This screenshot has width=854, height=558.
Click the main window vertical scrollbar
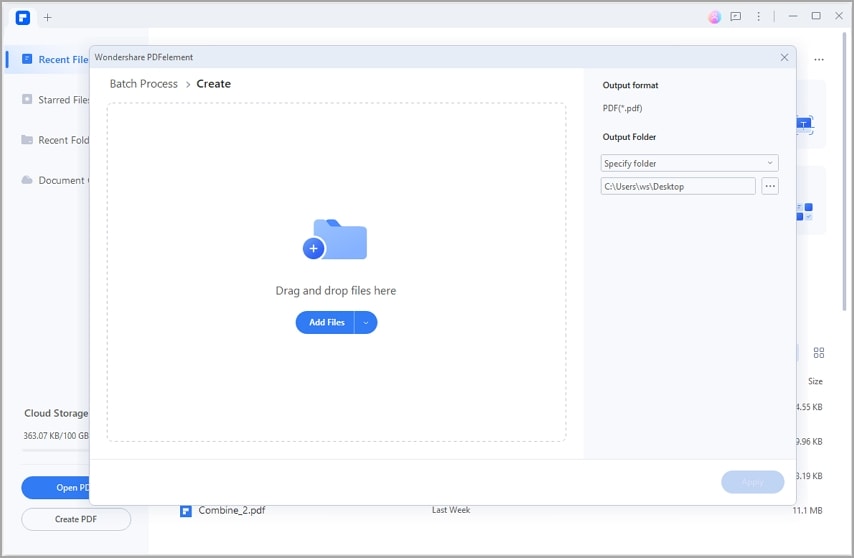(844, 171)
